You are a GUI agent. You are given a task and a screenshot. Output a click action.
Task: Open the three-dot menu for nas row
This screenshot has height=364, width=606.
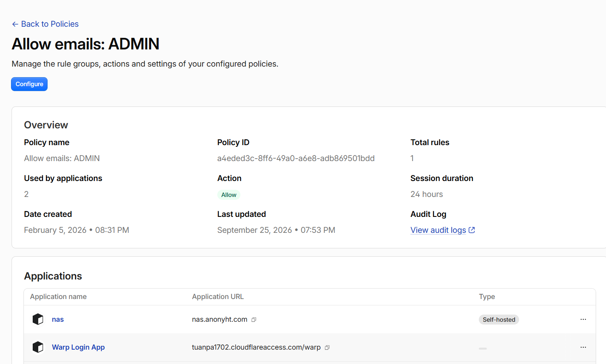pyautogui.click(x=583, y=319)
